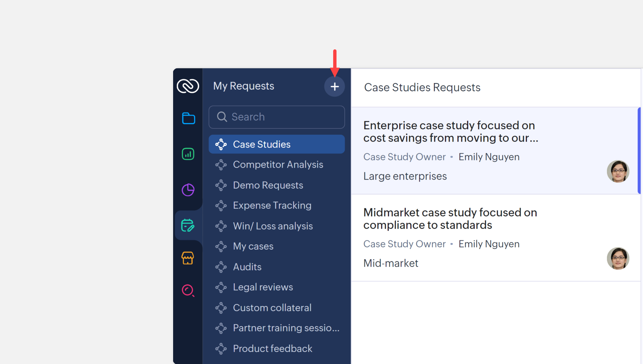The image size is (643, 364).
Task: Go to My cases list item
Action: (253, 247)
